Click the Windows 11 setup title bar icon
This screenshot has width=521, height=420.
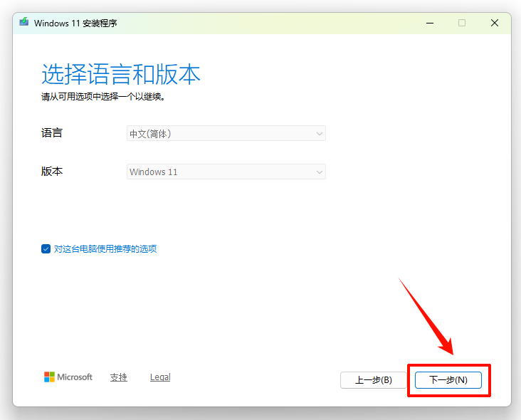click(24, 22)
